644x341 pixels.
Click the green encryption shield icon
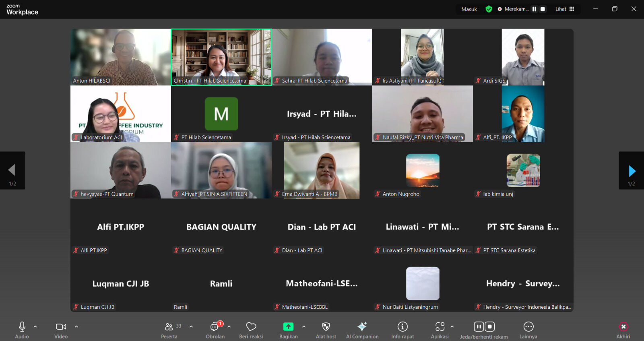click(x=489, y=9)
